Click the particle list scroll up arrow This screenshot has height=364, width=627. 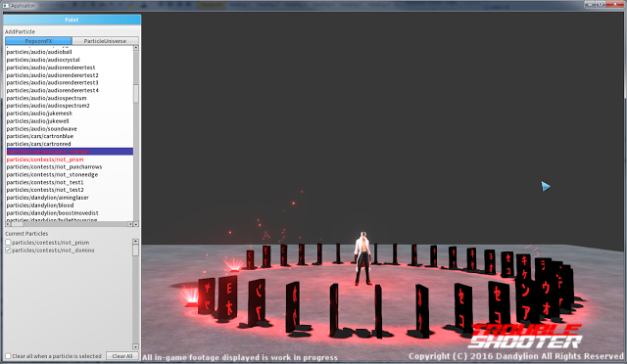point(136,48)
